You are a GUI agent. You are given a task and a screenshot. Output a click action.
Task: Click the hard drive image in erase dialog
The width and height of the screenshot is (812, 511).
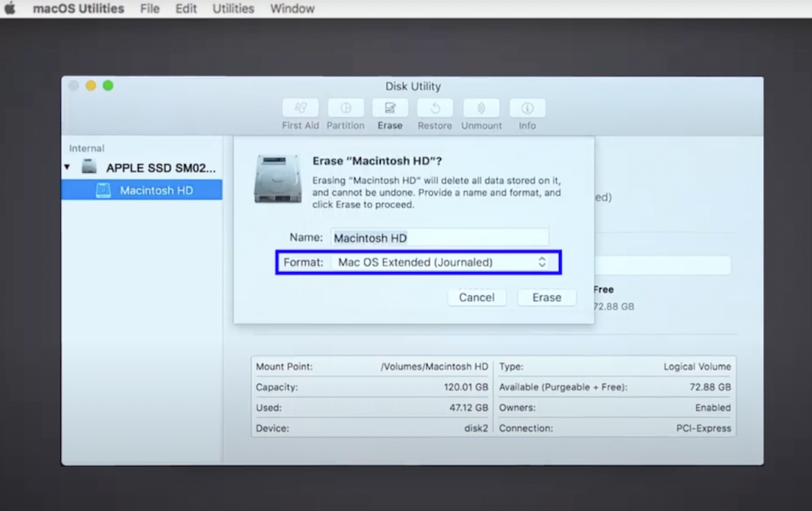click(278, 179)
